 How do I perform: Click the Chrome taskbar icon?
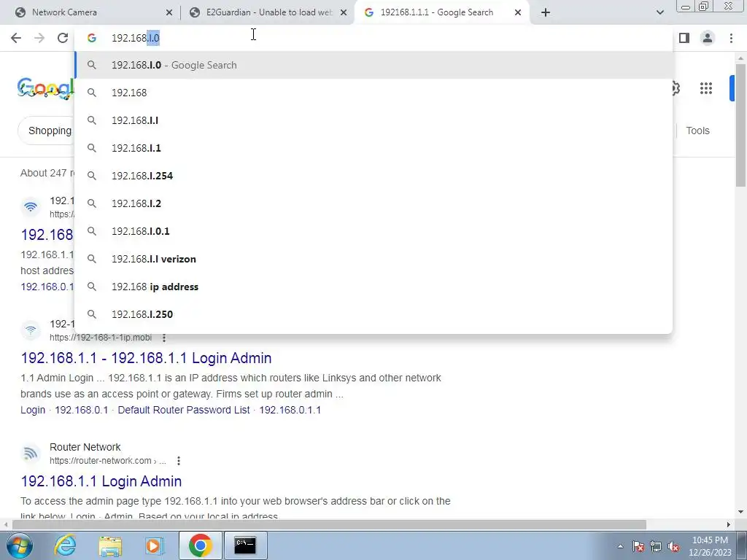pos(200,545)
